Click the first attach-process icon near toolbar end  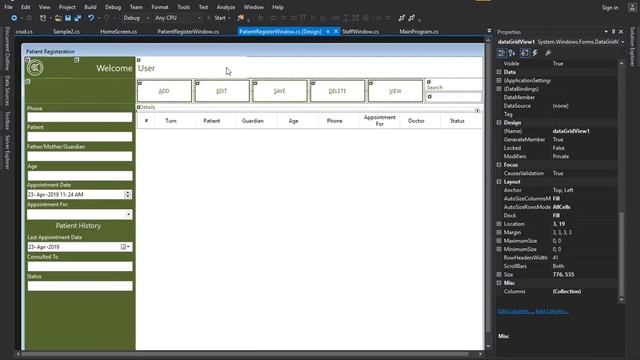(x=402, y=18)
